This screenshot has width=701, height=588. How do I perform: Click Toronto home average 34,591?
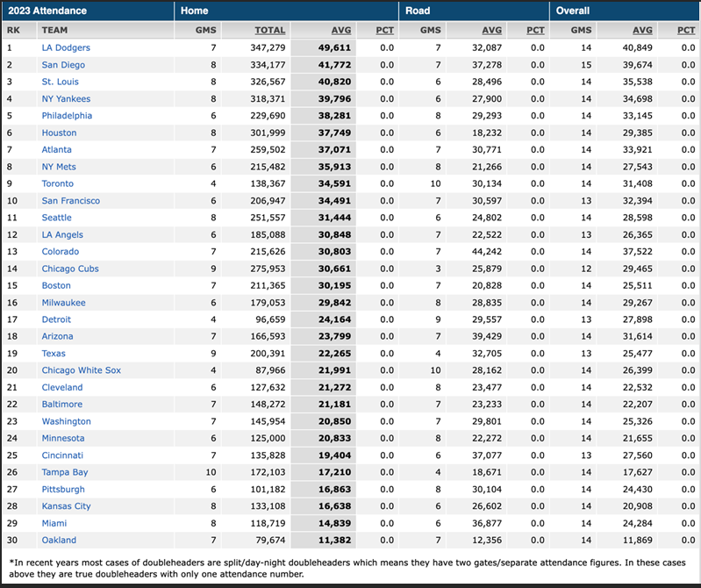coord(334,183)
